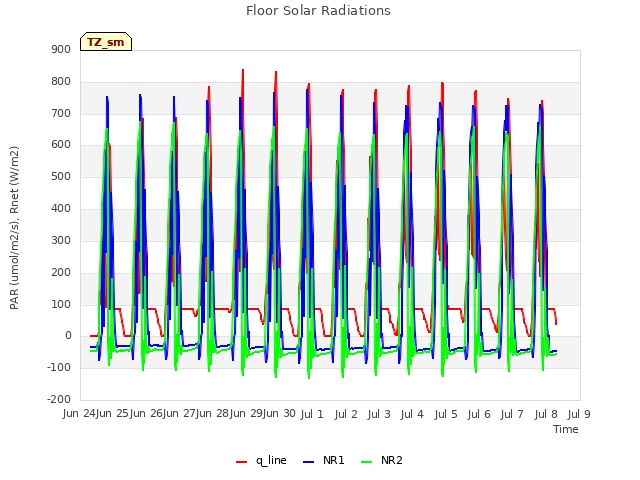Toggle the NR2 legend entry
640x480 pixels.
[382, 460]
